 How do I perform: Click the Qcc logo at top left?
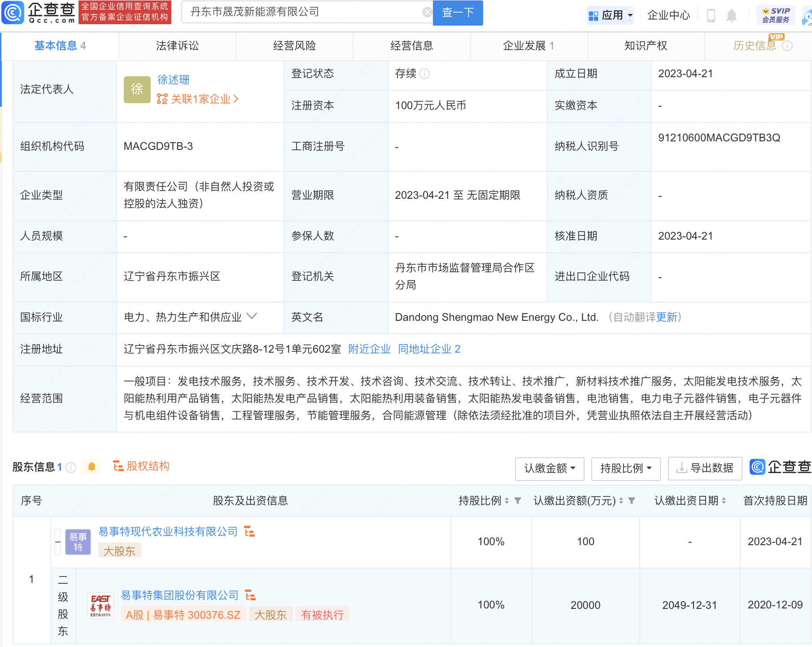39,13
